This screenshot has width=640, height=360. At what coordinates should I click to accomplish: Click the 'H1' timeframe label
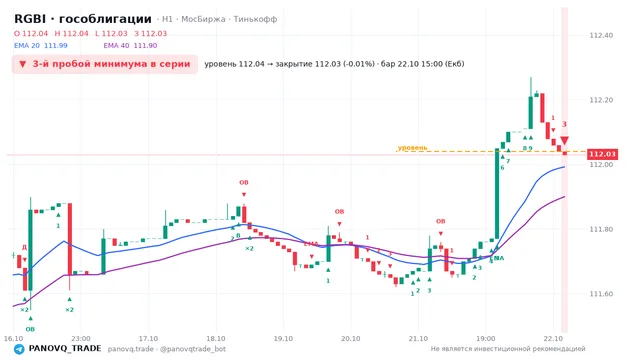tap(167, 19)
